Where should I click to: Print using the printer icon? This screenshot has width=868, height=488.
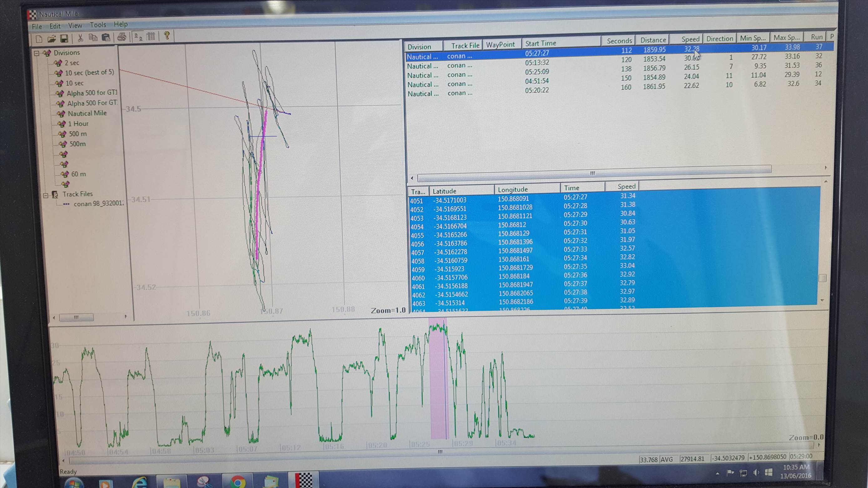tap(122, 37)
